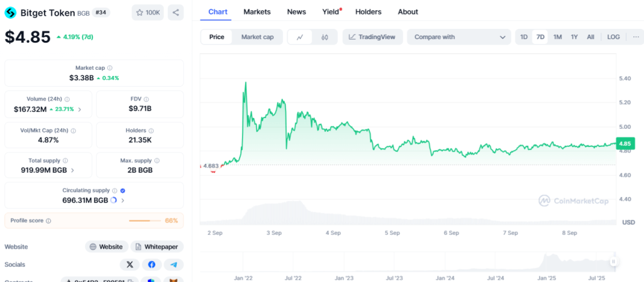Set chart range to All

[591, 37]
